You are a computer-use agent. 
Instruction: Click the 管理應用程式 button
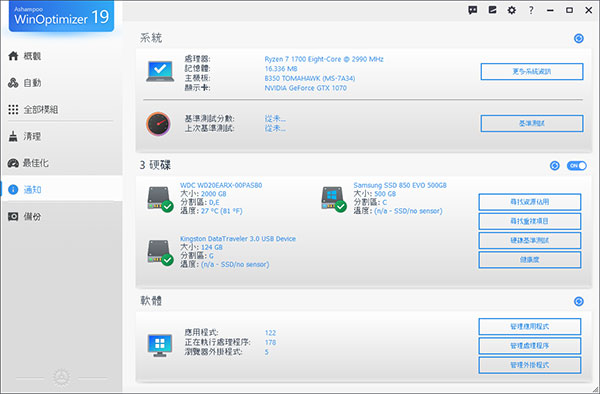530,327
